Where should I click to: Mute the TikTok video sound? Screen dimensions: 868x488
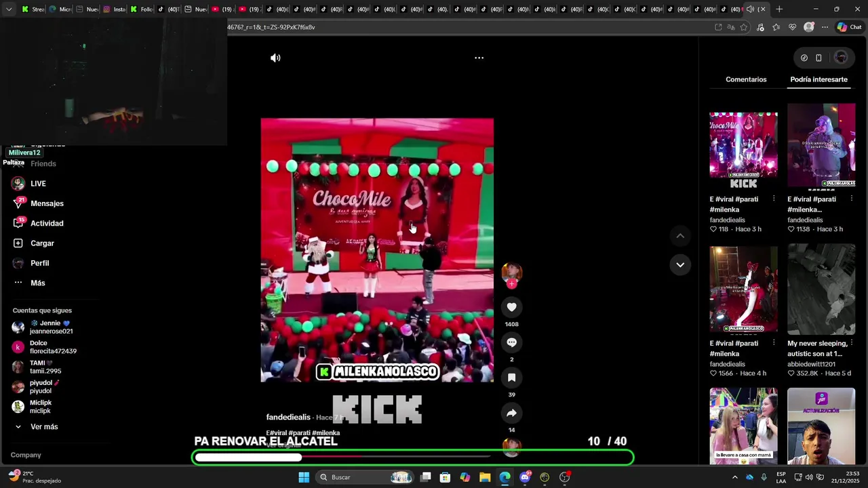[275, 58]
